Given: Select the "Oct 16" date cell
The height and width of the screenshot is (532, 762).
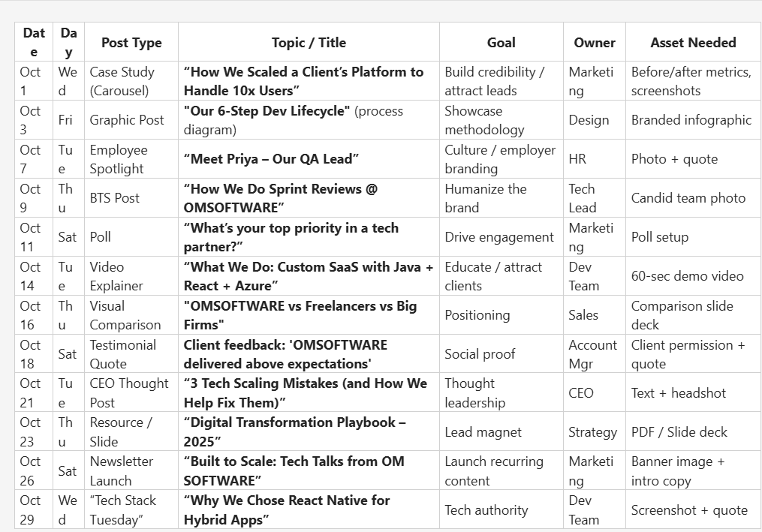Looking at the screenshot, I should (x=30, y=315).
